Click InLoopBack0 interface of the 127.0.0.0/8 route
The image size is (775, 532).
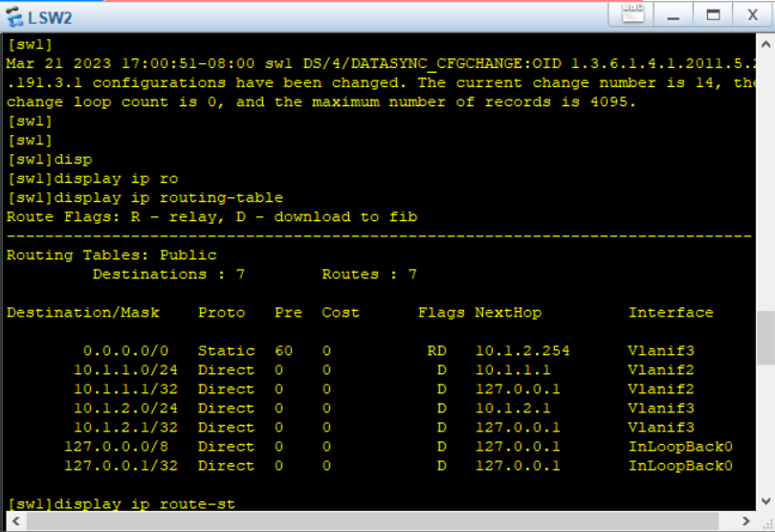point(680,447)
